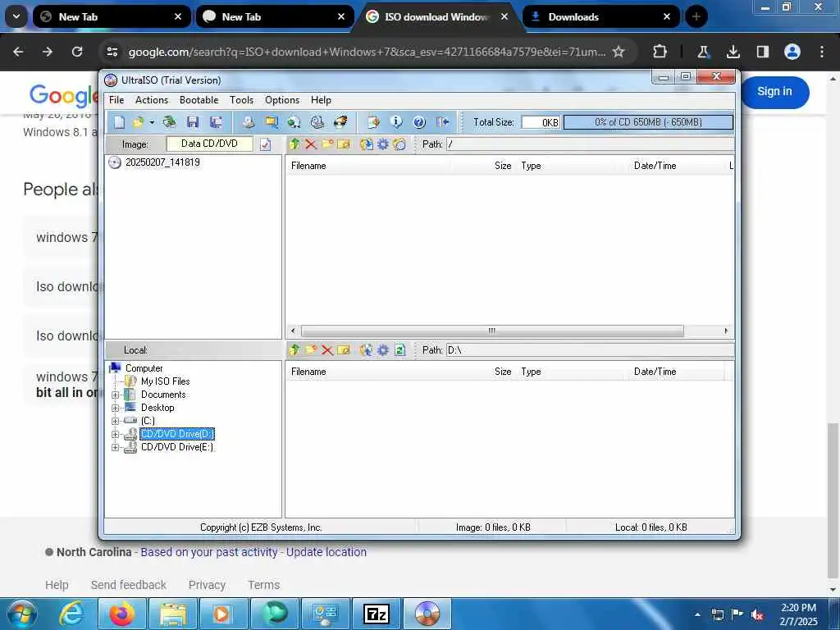Click the New Folder icon in Local pane toolbar

click(x=311, y=349)
